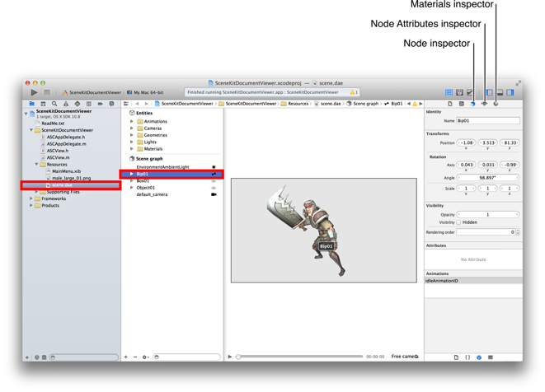Select the Standard editor mode
Image resolution: width=545 pixels, height=392 pixels.
(x=449, y=92)
